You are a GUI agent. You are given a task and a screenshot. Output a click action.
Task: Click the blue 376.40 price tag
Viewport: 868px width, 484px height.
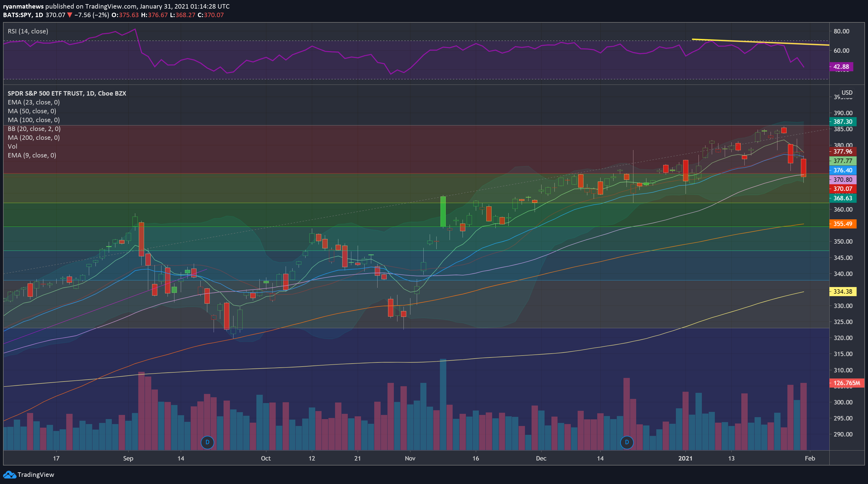click(842, 170)
